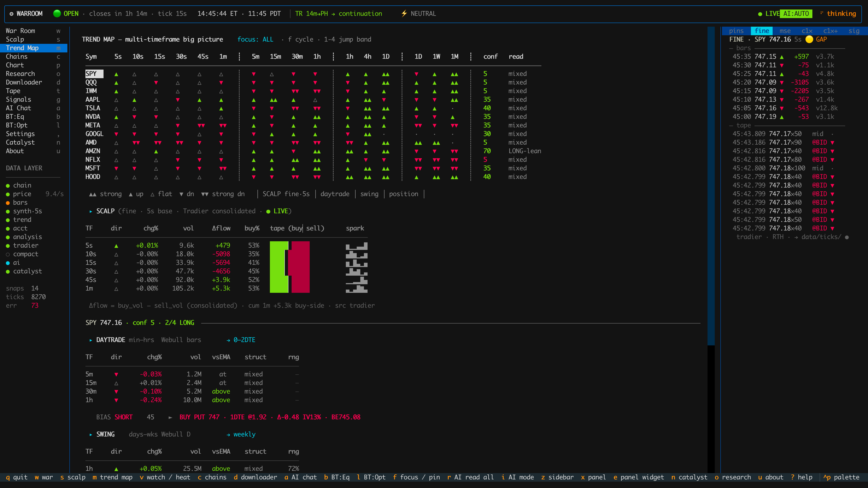Image resolution: width=868 pixels, height=488 pixels.
Task: Click the data/ticks recording dot
Action: tap(847, 237)
